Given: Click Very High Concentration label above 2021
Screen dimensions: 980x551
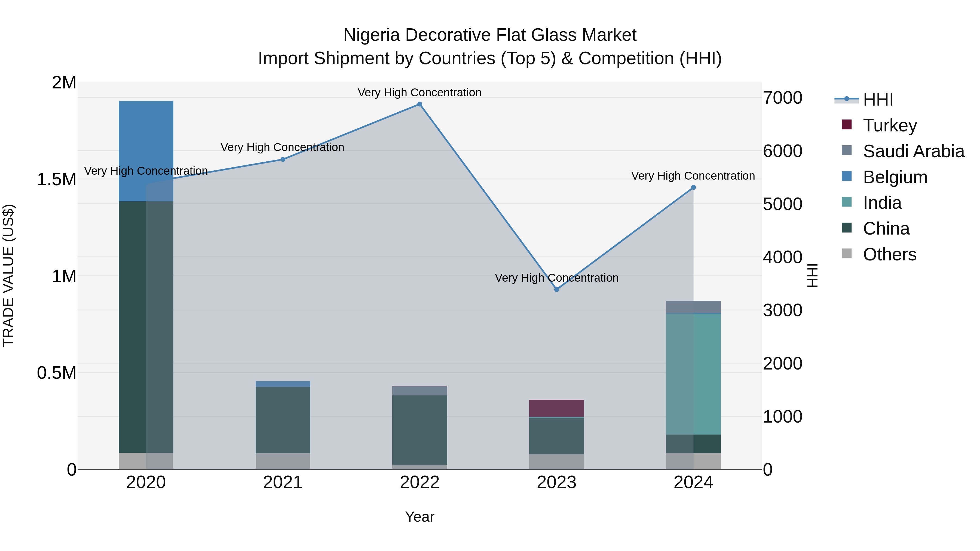Looking at the screenshot, I should click(x=282, y=147).
